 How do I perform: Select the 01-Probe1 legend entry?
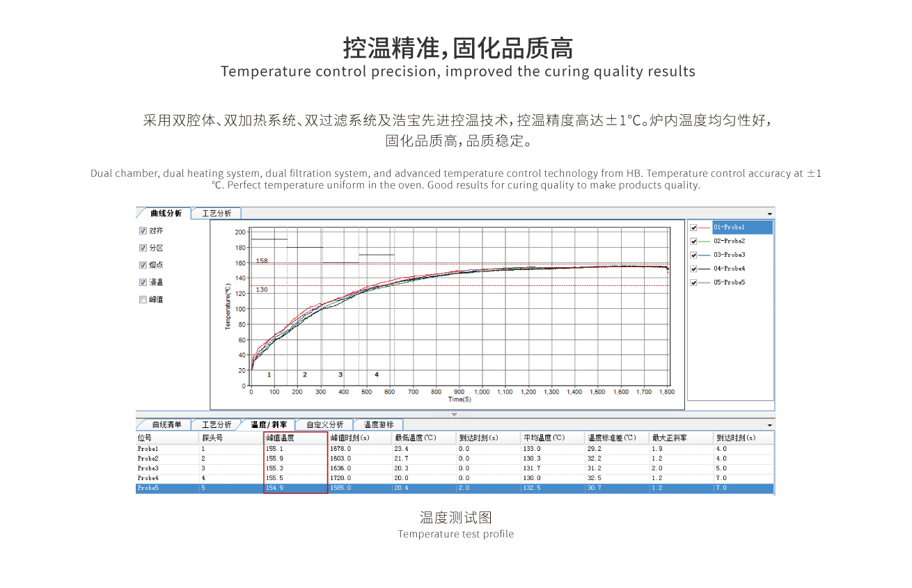742,228
